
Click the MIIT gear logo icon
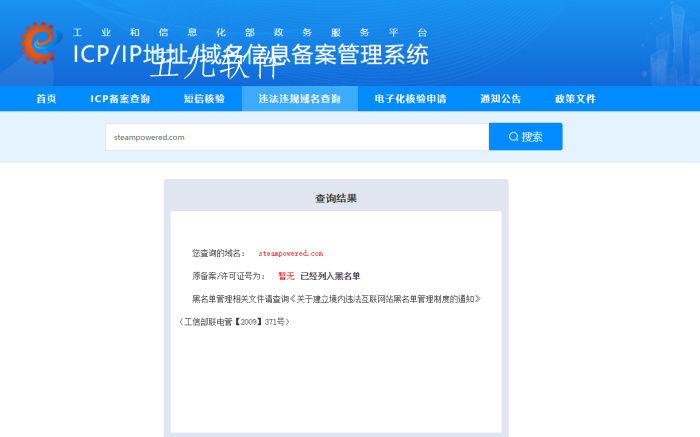pyautogui.click(x=41, y=43)
